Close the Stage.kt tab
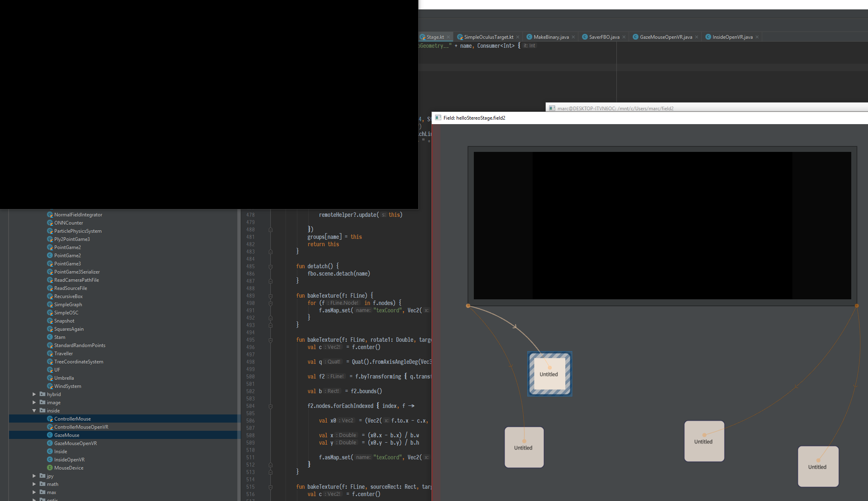Viewport: 868px width, 501px height. pos(448,37)
